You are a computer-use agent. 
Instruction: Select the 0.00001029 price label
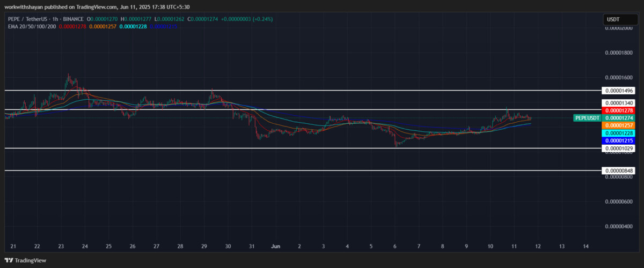click(x=619, y=148)
